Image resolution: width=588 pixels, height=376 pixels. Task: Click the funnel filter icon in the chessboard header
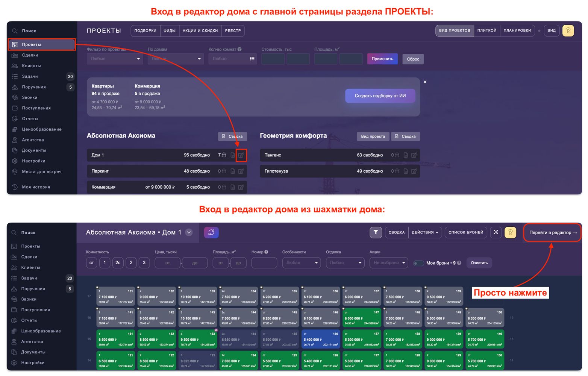376,232
